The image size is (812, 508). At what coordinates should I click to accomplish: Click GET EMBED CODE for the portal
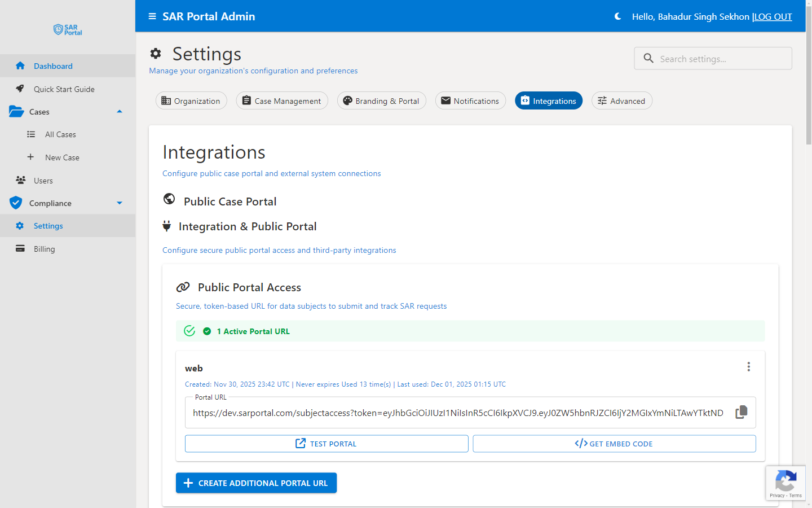pos(614,444)
